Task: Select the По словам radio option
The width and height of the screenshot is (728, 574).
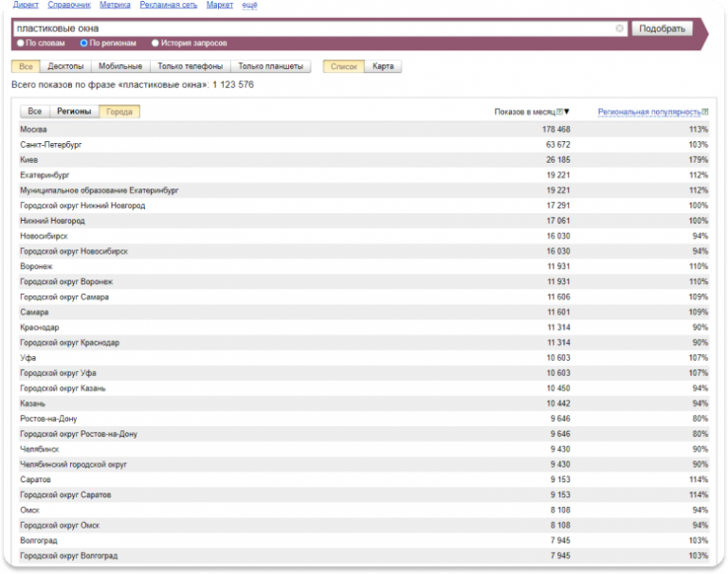Action: tap(21, 43)
